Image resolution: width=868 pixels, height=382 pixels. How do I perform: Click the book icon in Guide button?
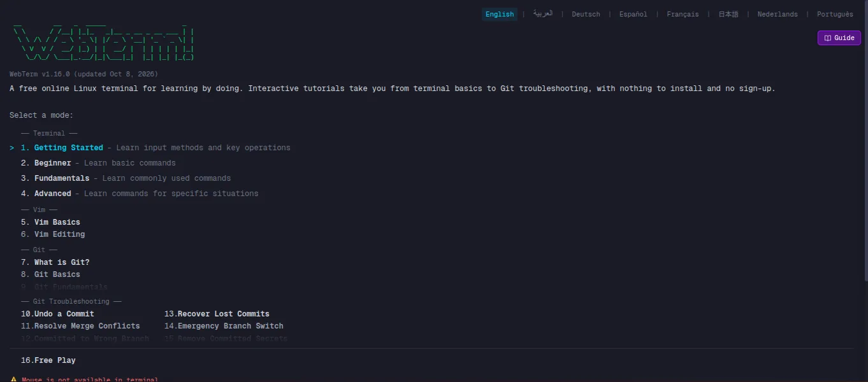tap(827, 38)
